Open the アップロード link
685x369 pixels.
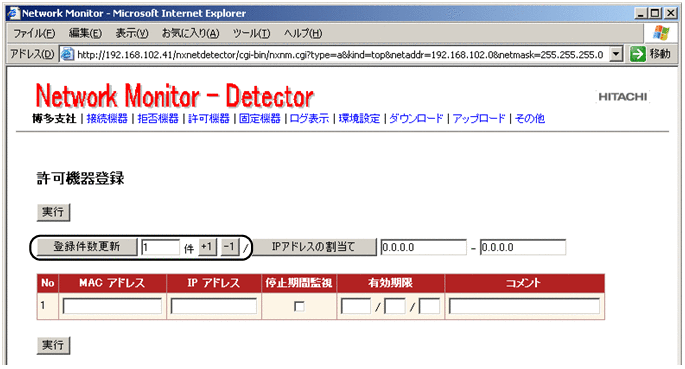point(479,118)
